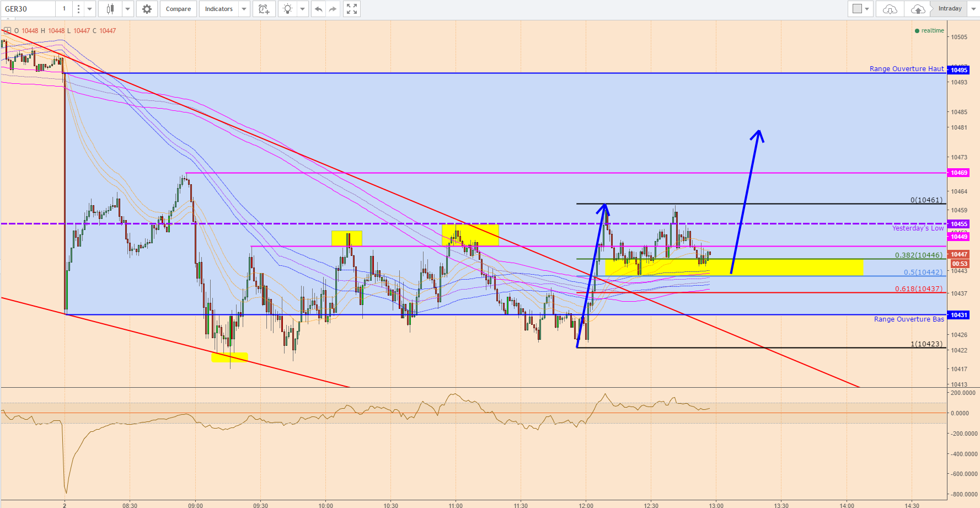Open the Intraday layout dropdown arrow

point(973,9)
